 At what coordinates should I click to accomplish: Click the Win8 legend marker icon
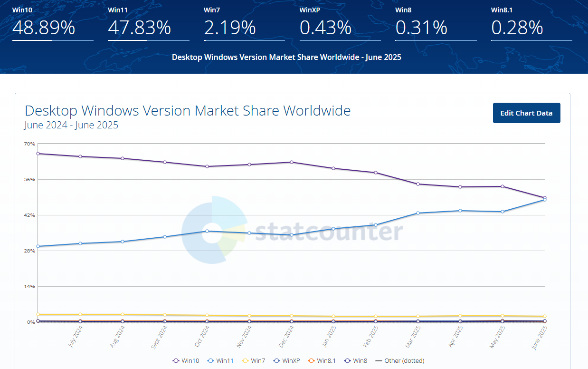point(348,361)
